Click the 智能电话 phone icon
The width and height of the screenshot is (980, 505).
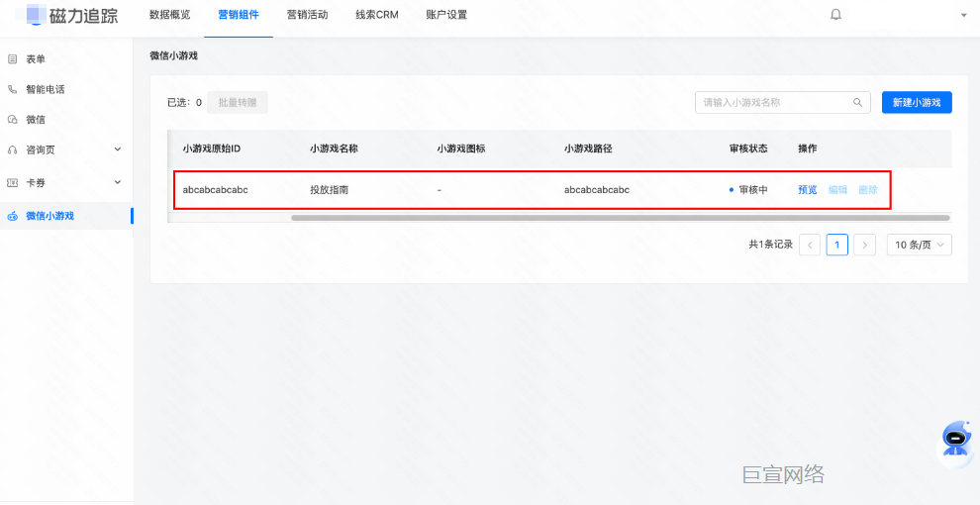point(12,89)
